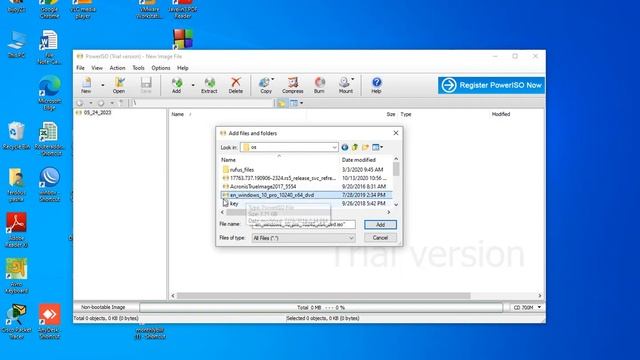Click the Non-bootable Image status field
640x360 pixels.
click(103, 307)
